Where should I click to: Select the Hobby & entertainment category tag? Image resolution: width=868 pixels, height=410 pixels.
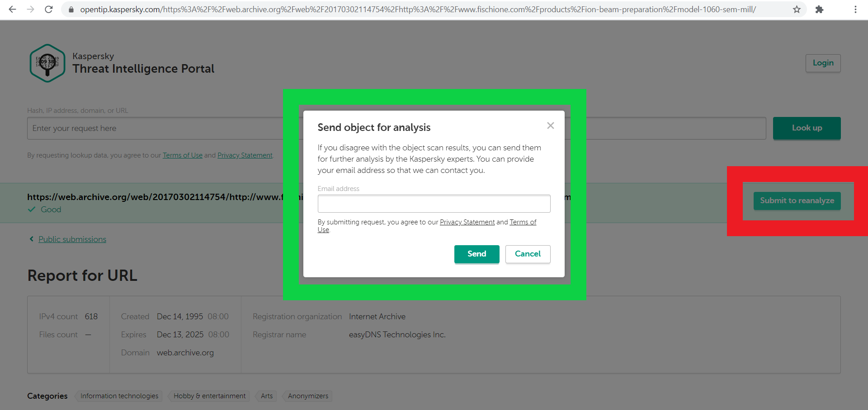(209, 396)
